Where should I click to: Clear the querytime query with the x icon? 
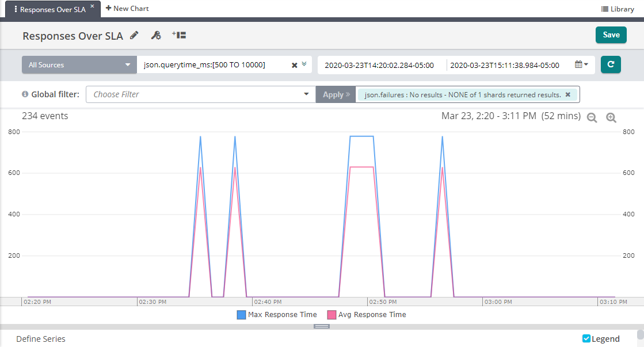(x=295, y=64)
